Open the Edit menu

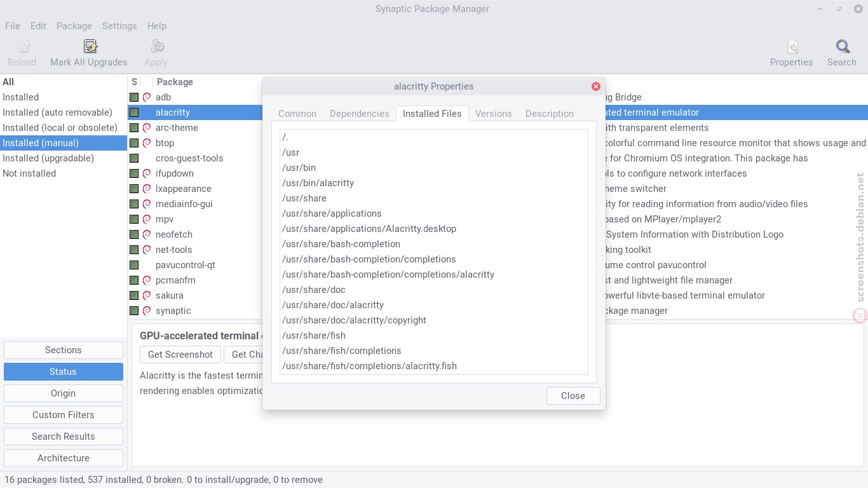click(38, 26)
